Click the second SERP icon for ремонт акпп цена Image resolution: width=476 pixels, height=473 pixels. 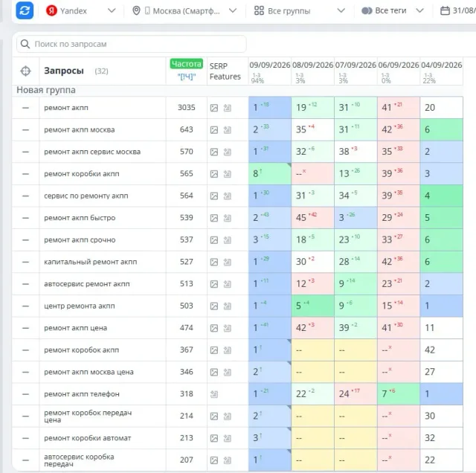[228, 328]
